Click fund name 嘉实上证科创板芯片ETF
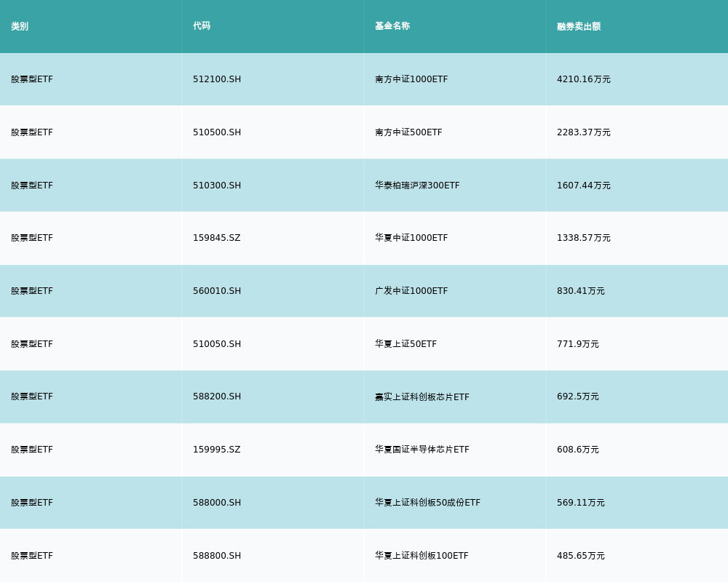This screenshot has width=728, height=582. click(x=422, y=397)
